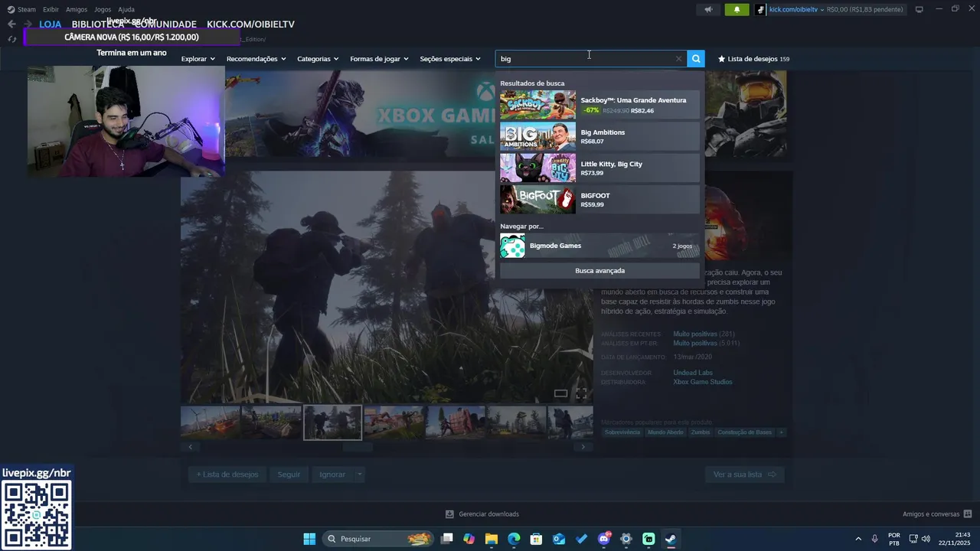Open the Jogos menu
The width and height of the screenshot is (980, 551).
[103, 9]
